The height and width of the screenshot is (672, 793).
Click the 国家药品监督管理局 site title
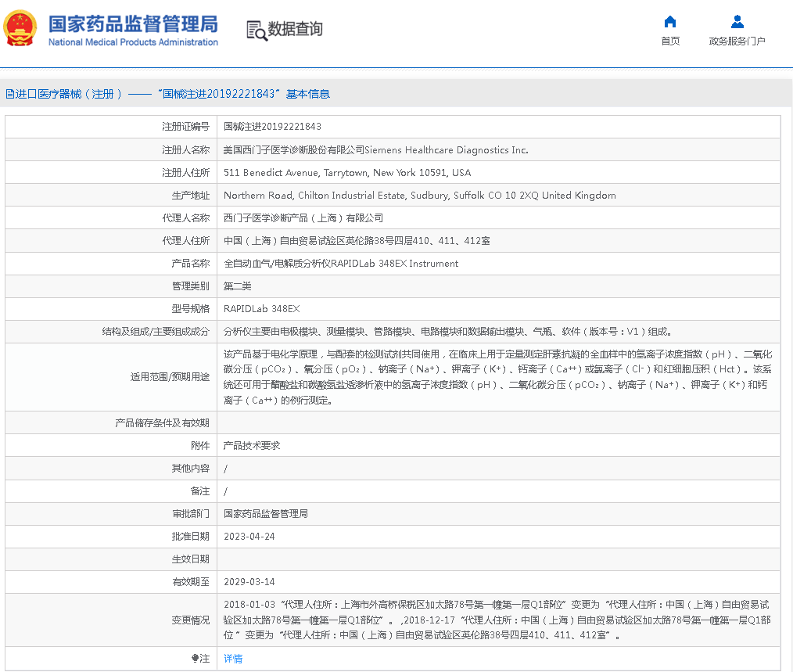point(133,23)
